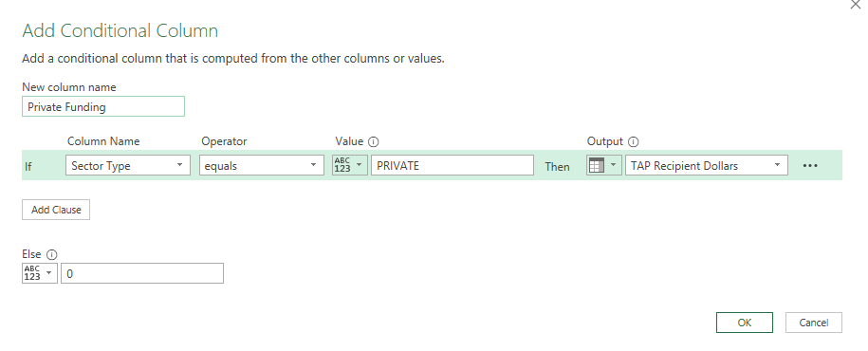This screenshot has width=868, height=351.
Task: Expand the equals operator dropdown
Action: 262,165
